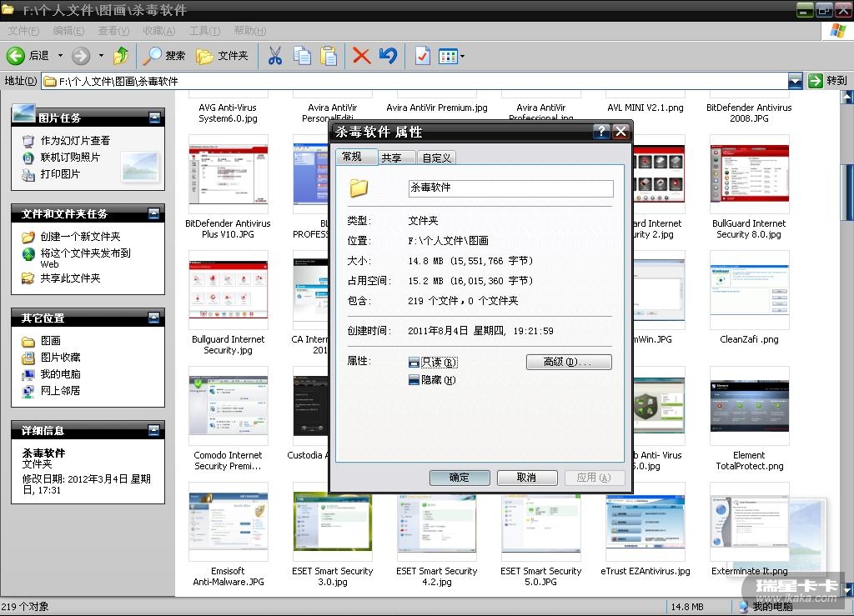Toggle the Folders (文件夹) pane button
Viewport: 854px width, 616px height.
pyautogui.click(x=222, y=56)
